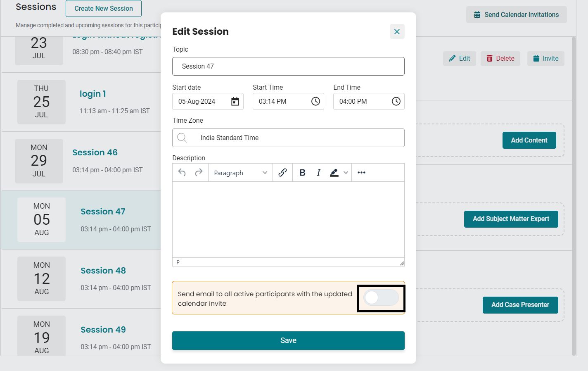Screen dimensions: 588x371
Task: Toggle bold formatting in description
Action: pyautogui.click(x=302, y=173)
